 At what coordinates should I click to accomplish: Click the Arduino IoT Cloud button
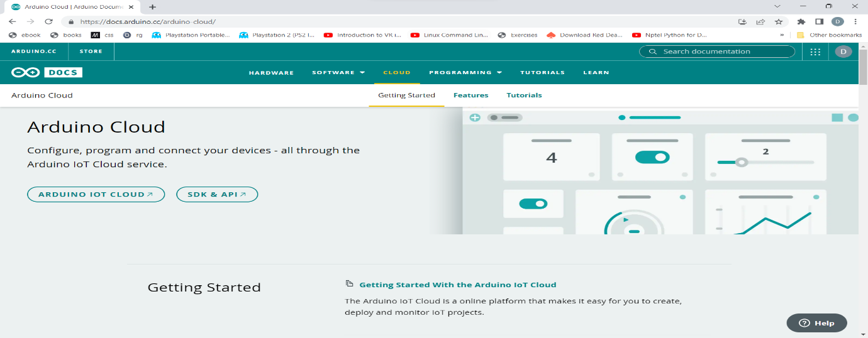pyautogui.click(x=96, y=194)
